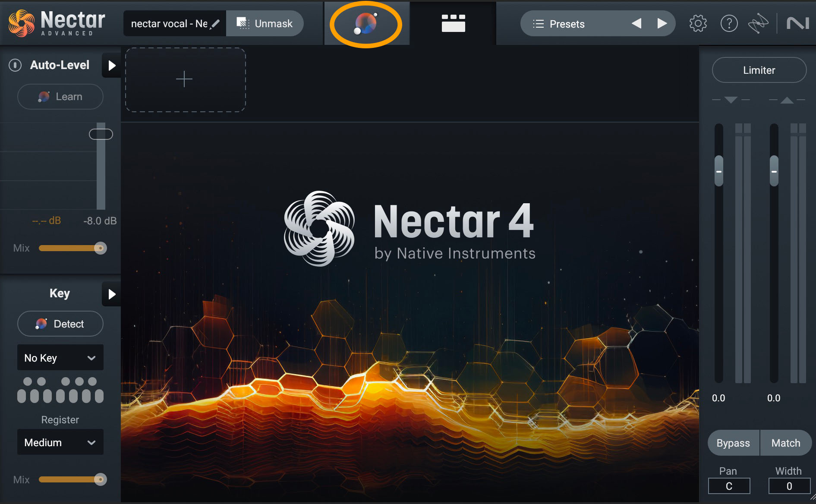Toggle the G white key in Key panel
This screenshot has height=504, width=816.
pyautogui.click(x=73, y=396)
